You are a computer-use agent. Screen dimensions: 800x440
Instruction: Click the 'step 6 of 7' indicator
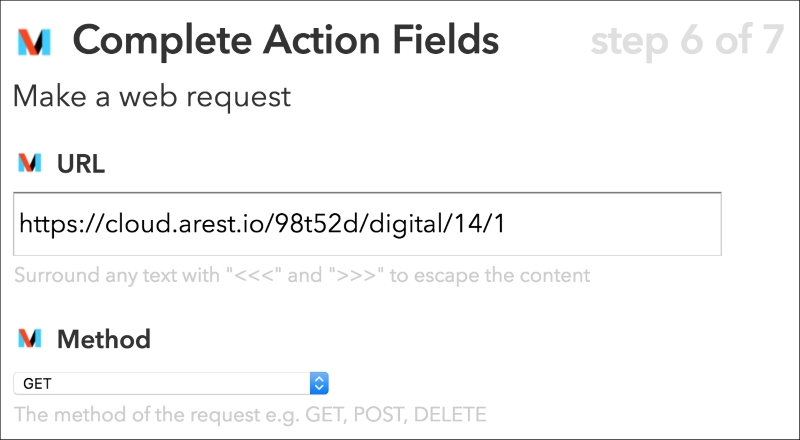pos(687,40)
